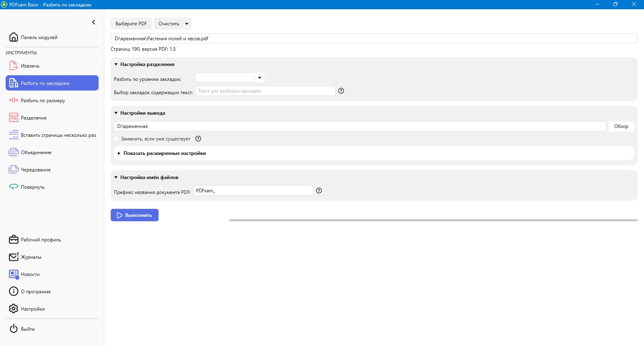Click the help icon next to PDF prefix field

pyautogui.click(x=319, y=191)
